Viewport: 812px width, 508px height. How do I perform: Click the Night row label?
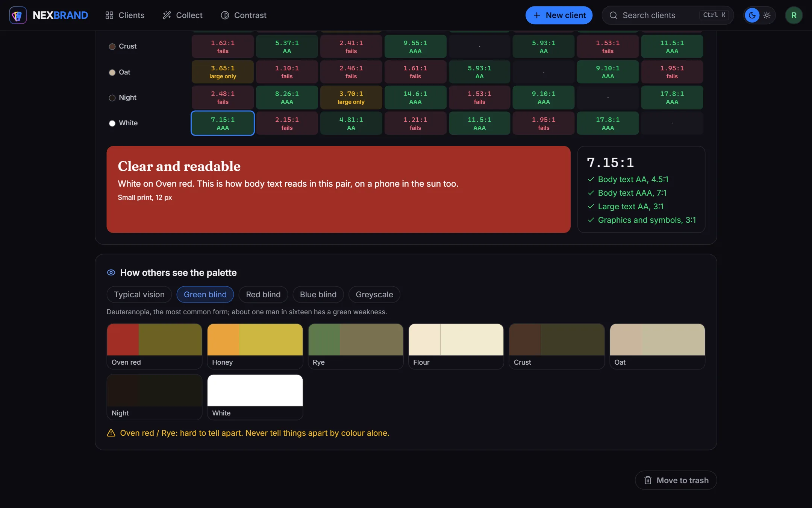point(123,97)
